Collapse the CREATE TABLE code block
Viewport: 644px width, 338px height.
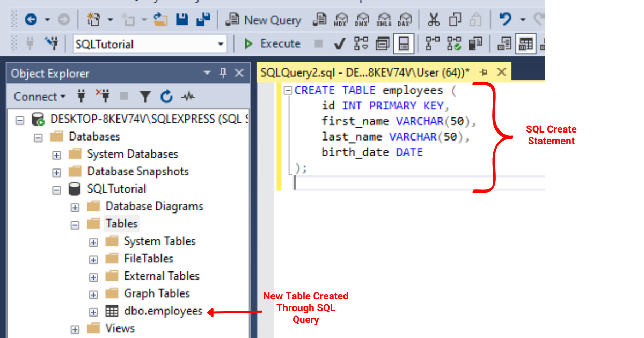288,91
